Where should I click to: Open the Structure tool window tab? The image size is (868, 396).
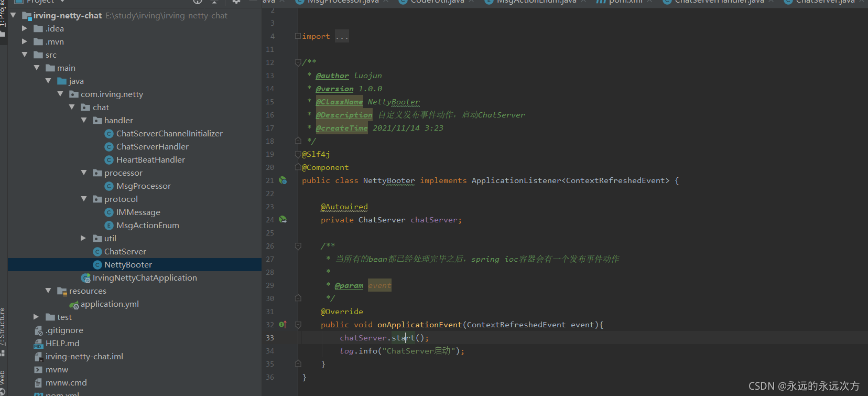(3, 326)
